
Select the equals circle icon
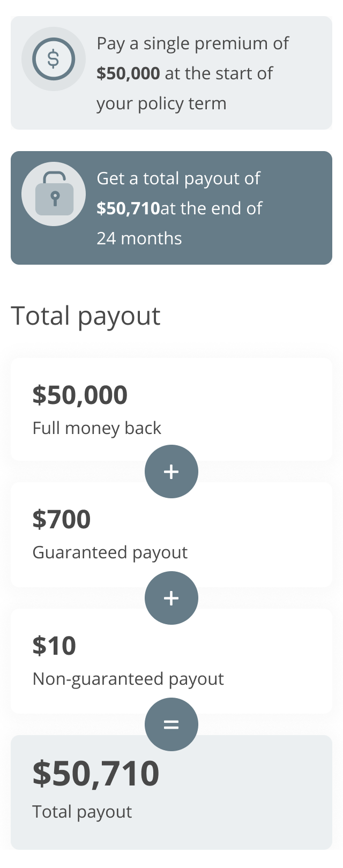171,724
